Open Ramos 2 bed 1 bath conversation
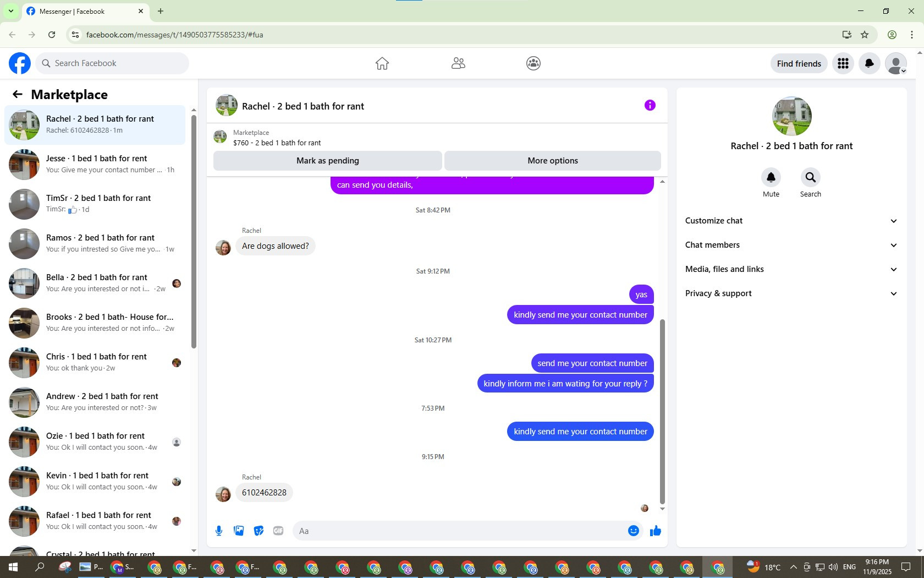The height and width of the screenshot is (578, 924). click(95, 244)
